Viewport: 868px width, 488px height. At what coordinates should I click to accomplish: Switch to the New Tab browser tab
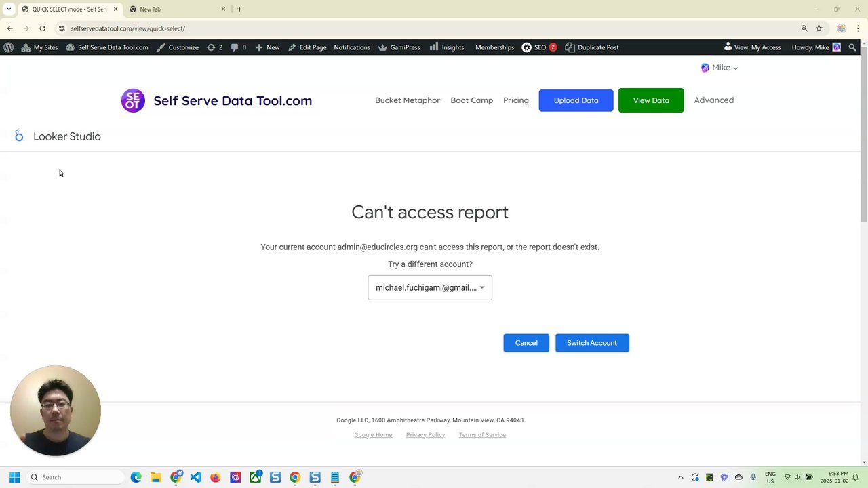pyautogui.click(x=176, y=9)
